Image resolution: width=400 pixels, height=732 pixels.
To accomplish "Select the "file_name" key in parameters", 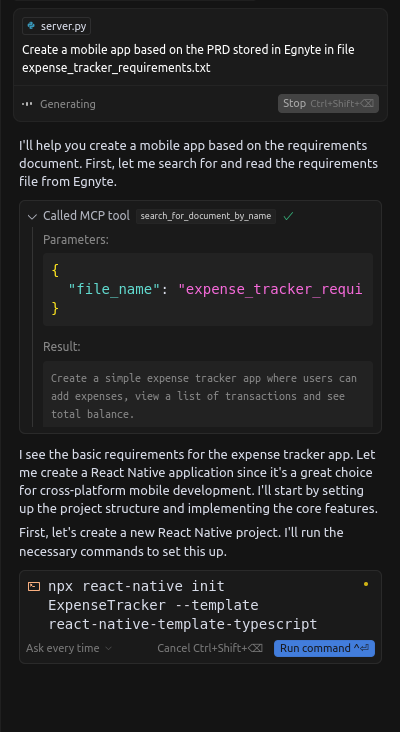I will coord(111,289).
